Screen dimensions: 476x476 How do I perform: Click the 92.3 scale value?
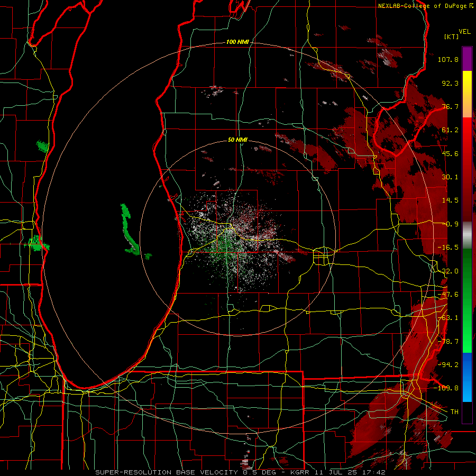(x=450, y=83)
